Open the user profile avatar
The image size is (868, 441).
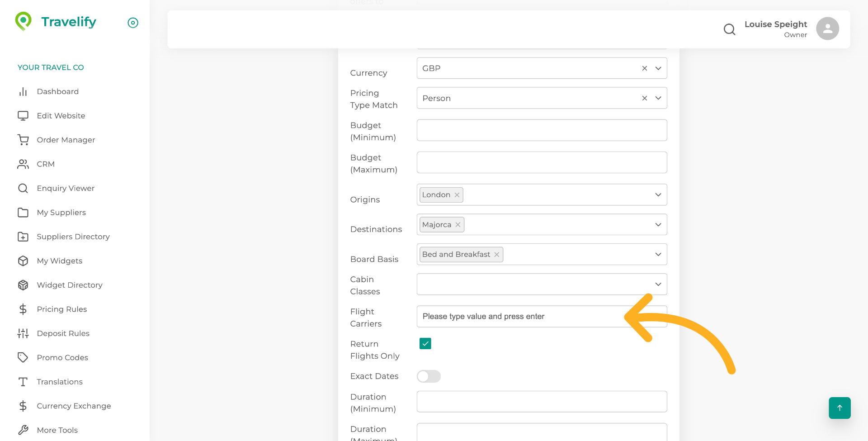tap(827, 29)
